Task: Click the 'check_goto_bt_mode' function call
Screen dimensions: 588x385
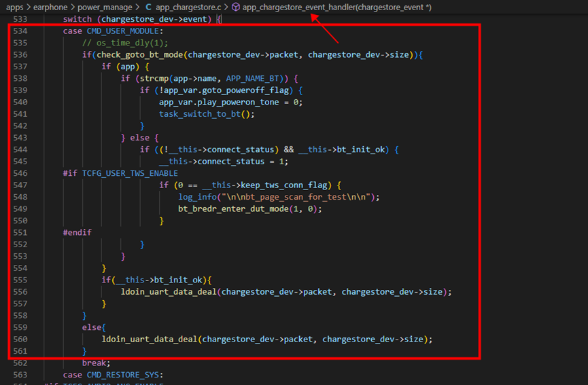Action: click(x=140, y=55)
